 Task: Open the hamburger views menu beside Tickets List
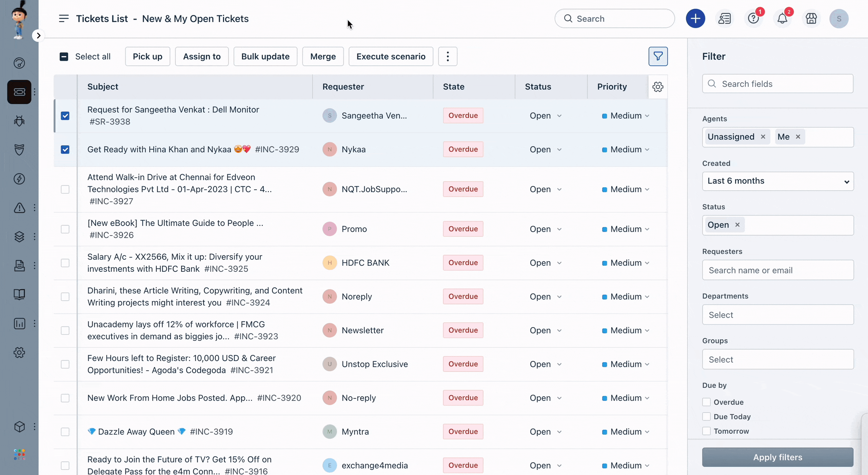click(64, 19)
